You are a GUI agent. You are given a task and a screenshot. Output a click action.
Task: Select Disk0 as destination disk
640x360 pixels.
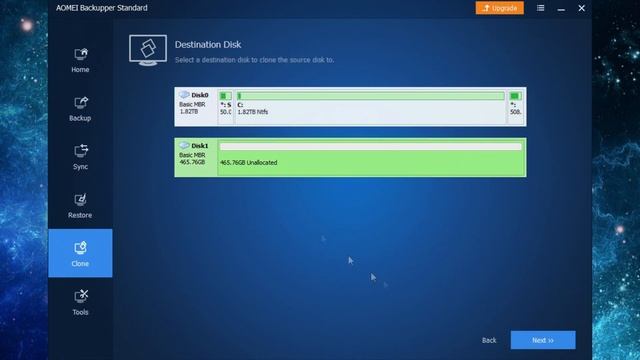[x=350, y=107]
